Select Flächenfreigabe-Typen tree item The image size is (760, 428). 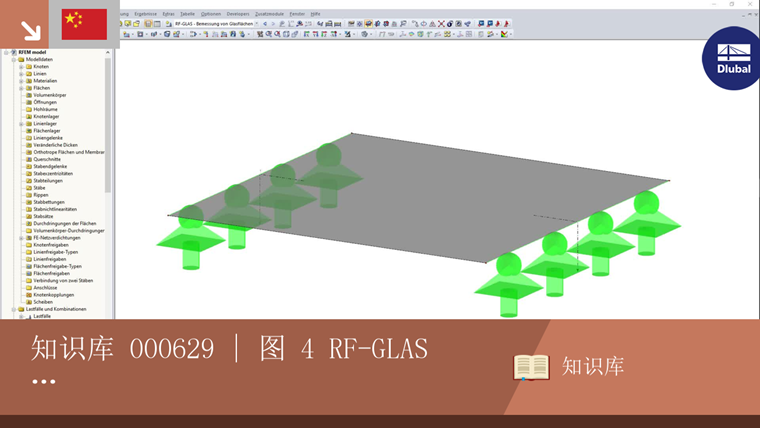pos(57,266)
